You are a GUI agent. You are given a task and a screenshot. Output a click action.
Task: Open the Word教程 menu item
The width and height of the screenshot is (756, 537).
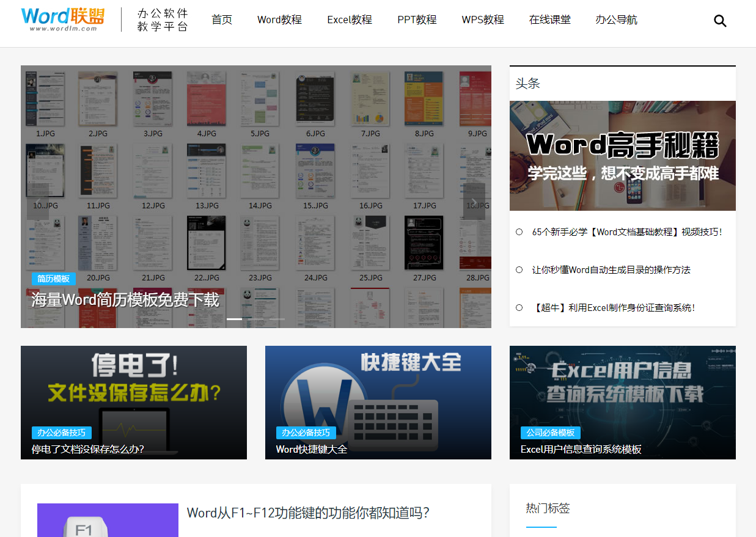click(x=279, y=20)
